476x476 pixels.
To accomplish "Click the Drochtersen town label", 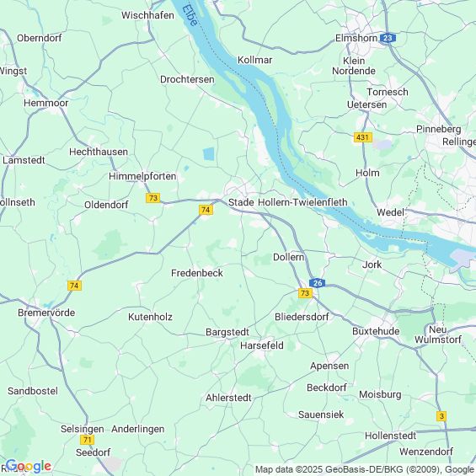I will [187, 79].
